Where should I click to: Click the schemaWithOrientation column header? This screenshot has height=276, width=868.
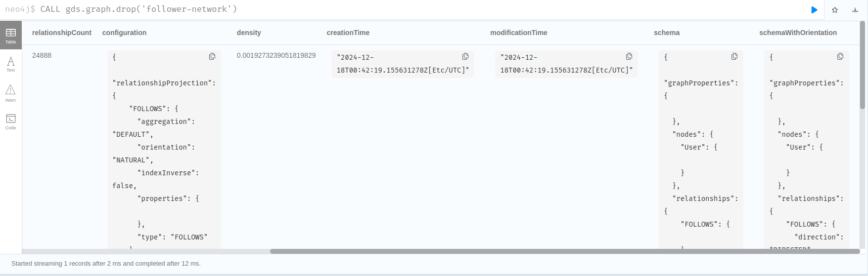pos(798,33)
